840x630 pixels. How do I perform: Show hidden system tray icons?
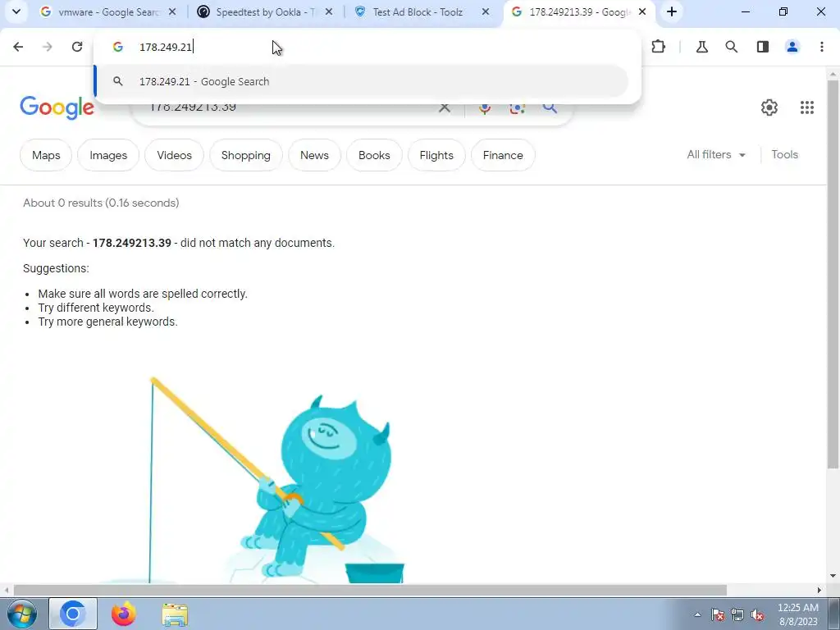point(697,615)
